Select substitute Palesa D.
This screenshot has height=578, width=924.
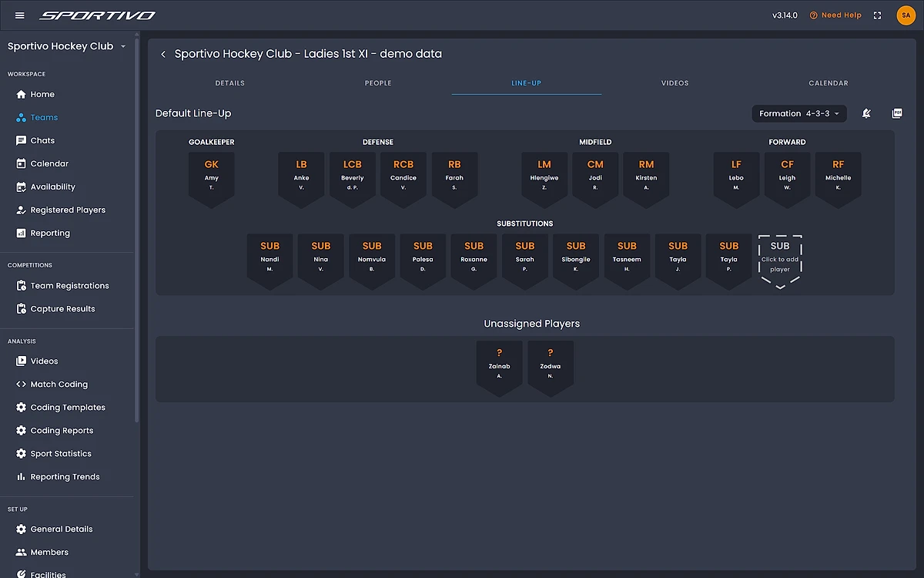coord(423,260)
